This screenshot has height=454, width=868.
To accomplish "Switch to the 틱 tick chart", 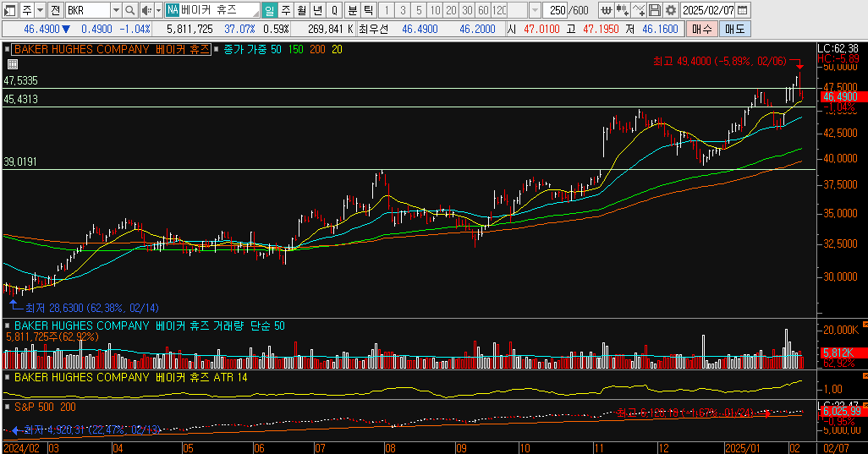I will (x=369, y=10).
